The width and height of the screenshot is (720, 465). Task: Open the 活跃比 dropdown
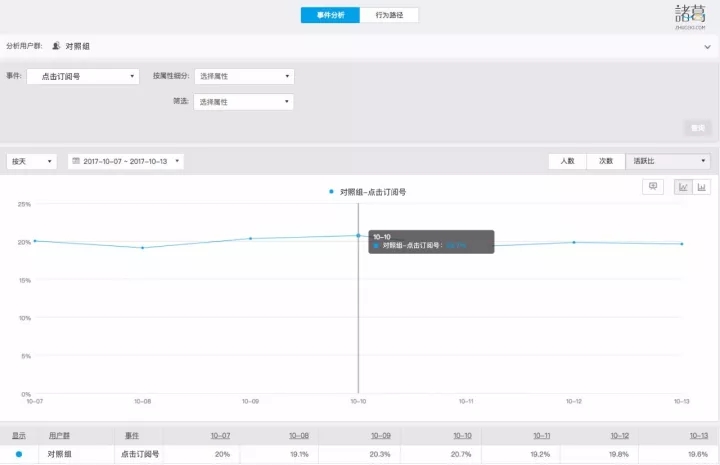tap(668, 161)
